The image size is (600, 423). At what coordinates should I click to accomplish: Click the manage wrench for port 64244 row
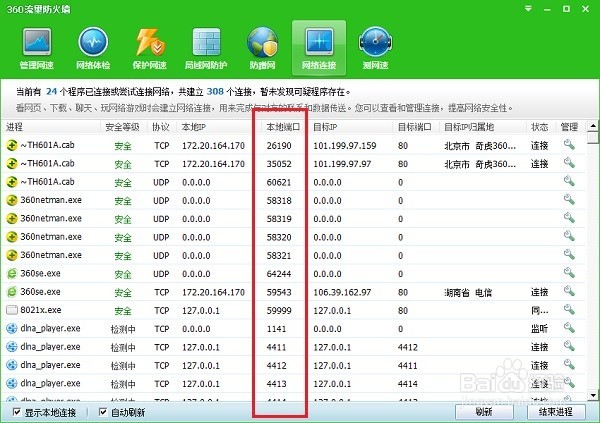pyautogui.click(x=569, y=273)
